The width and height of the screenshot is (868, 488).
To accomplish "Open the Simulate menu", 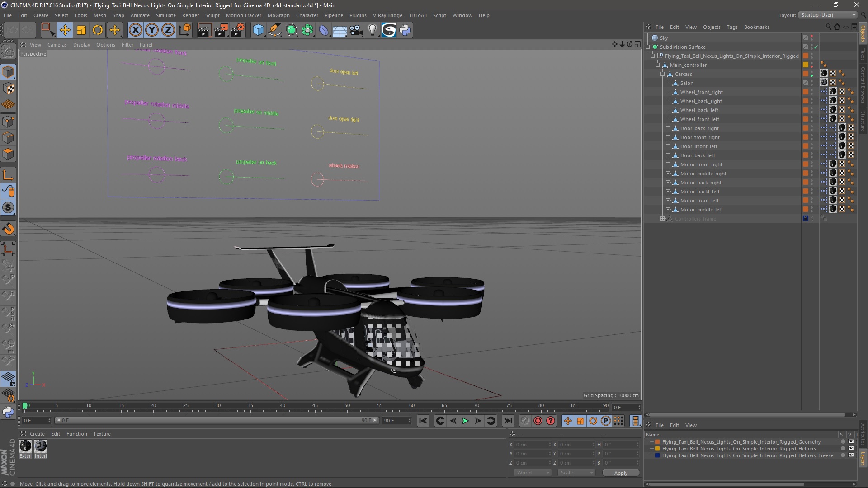I will [166, 15].
